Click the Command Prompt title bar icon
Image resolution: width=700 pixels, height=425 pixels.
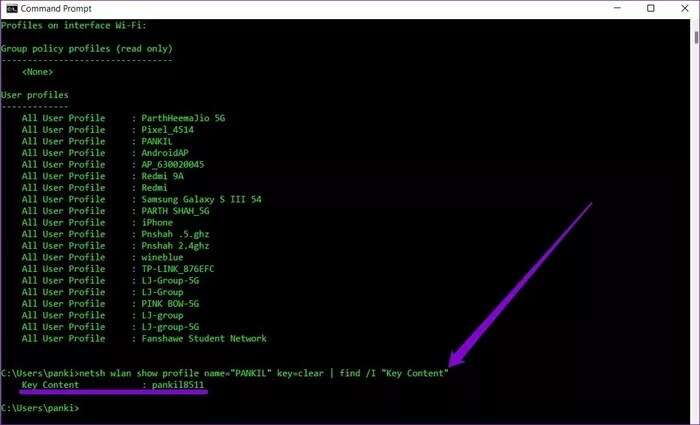click(x=11, y=8)
